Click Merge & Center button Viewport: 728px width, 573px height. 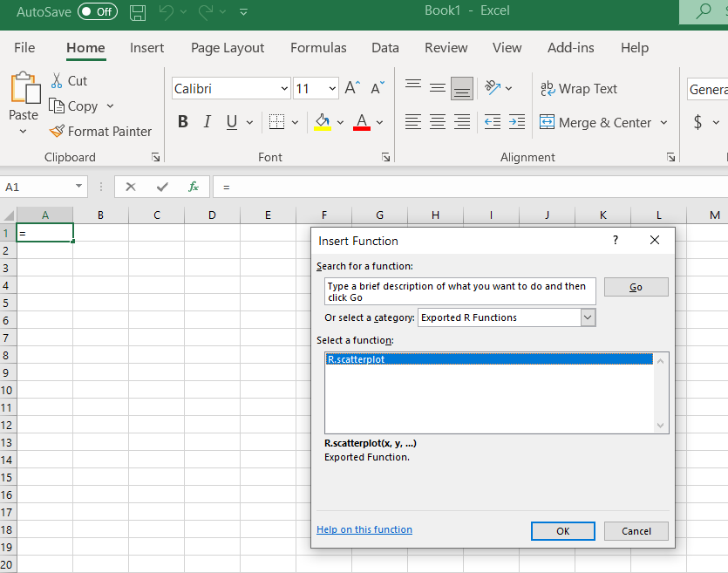(596, 123)
